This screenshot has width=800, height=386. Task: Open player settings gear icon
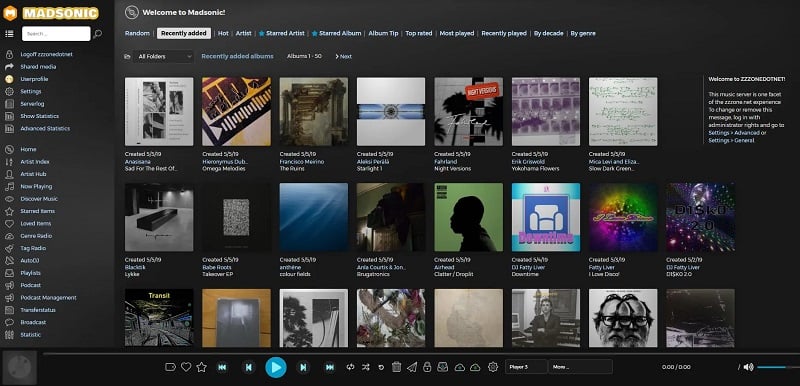click(x=493, y=367)
